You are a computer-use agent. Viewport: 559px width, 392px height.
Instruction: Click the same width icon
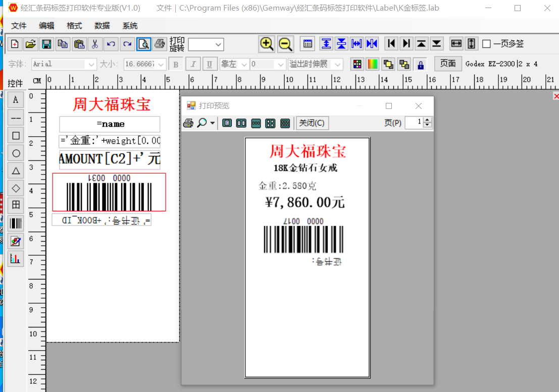click(x=456, y=44)
